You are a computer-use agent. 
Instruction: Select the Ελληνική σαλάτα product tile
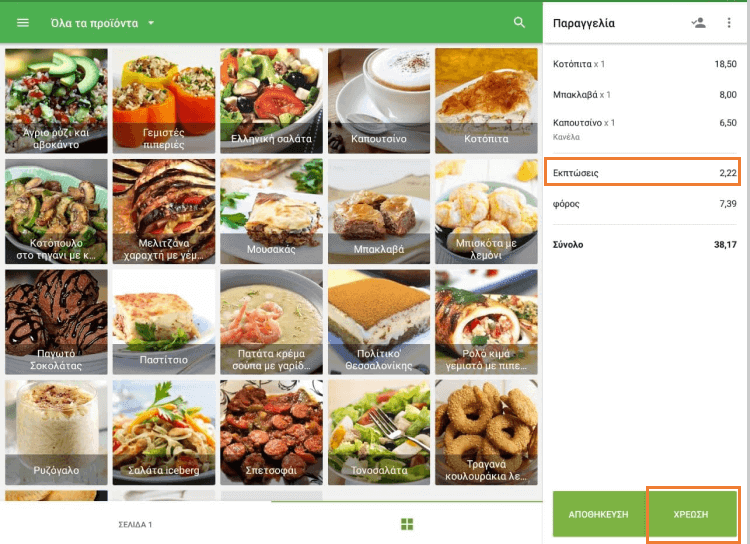pos(271,100)
